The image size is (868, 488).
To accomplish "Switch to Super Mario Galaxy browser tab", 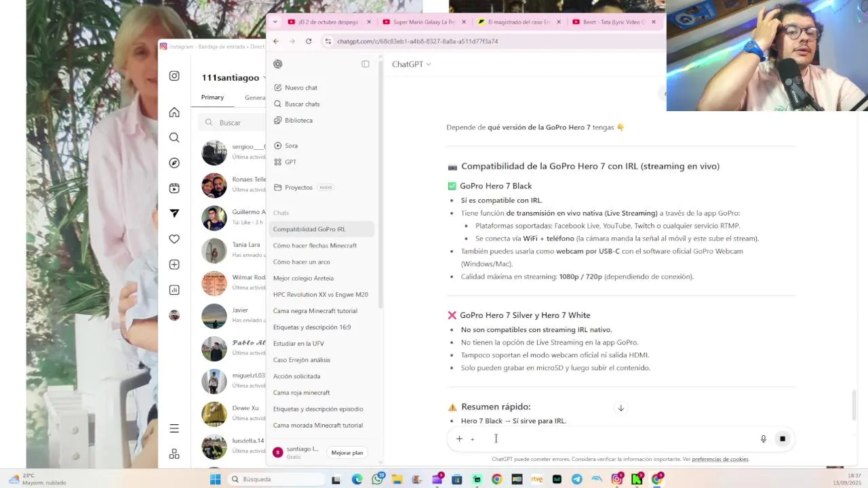I will pos(423,22).
